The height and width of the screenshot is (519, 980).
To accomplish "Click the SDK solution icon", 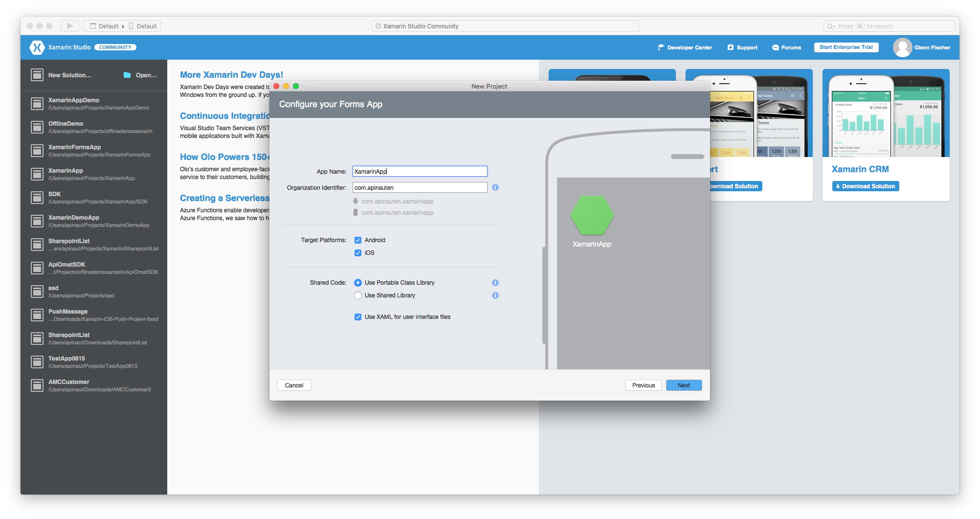I will click(x=37, y=198).
